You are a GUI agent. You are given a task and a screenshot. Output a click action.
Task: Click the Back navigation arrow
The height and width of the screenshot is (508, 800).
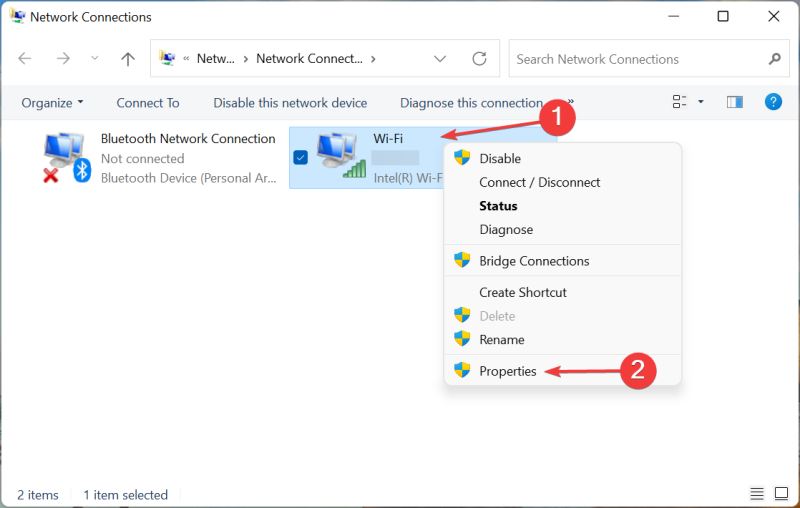[25, 59]
